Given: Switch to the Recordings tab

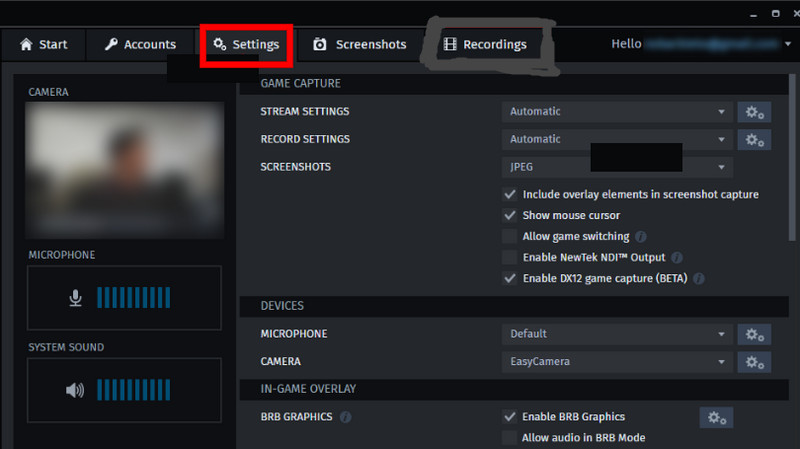Looking at the screenshot, I should 485,45.
